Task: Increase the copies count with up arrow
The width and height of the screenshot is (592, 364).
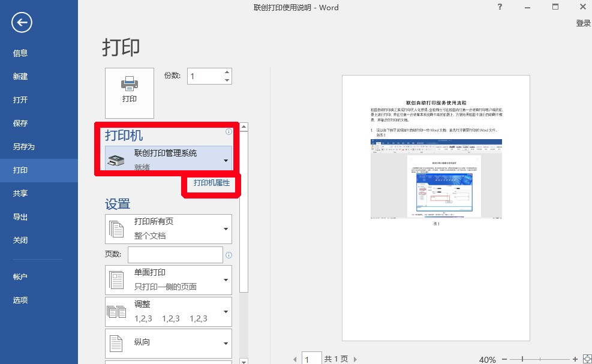Action: tap(227, 73)
